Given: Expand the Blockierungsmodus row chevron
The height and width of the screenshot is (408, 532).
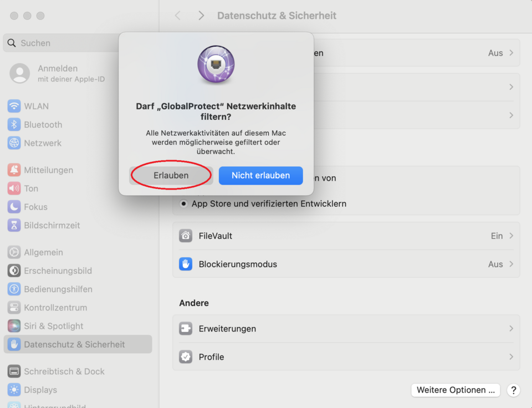Looking at the screenshot, I should coord(511,264).
